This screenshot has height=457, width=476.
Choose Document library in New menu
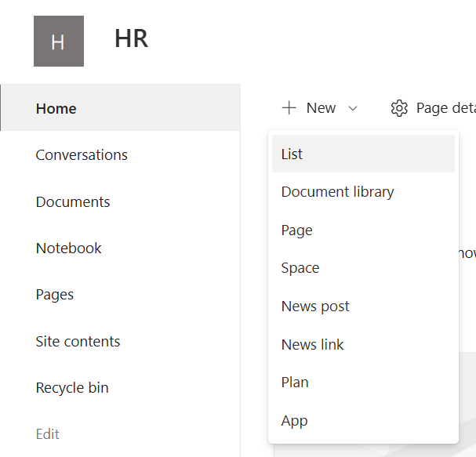tap(337, 191)
